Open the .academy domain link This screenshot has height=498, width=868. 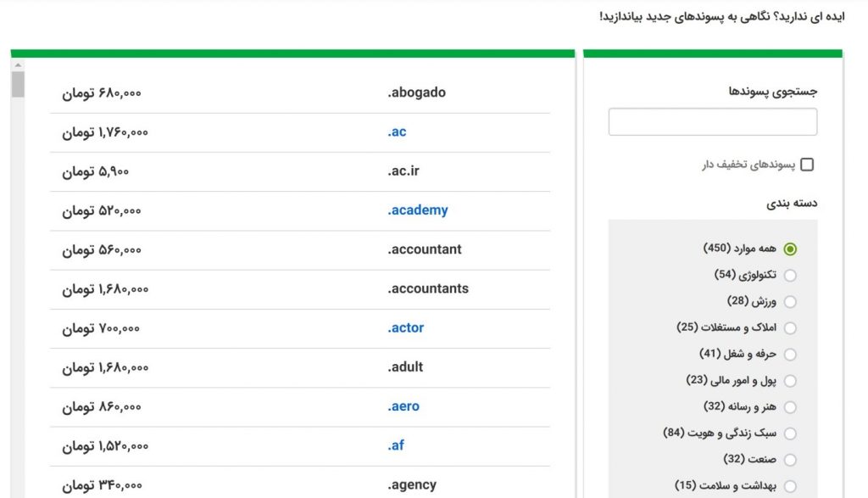[x=417, y=210]
